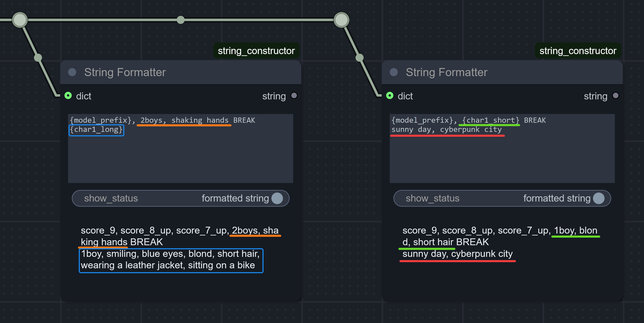Click the right node's template text field

tap(502, 148)
